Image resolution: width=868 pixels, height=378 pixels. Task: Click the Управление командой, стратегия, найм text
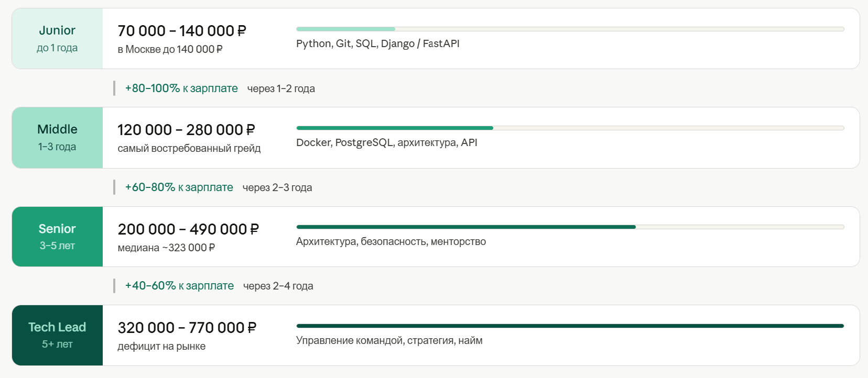point(389,340)
